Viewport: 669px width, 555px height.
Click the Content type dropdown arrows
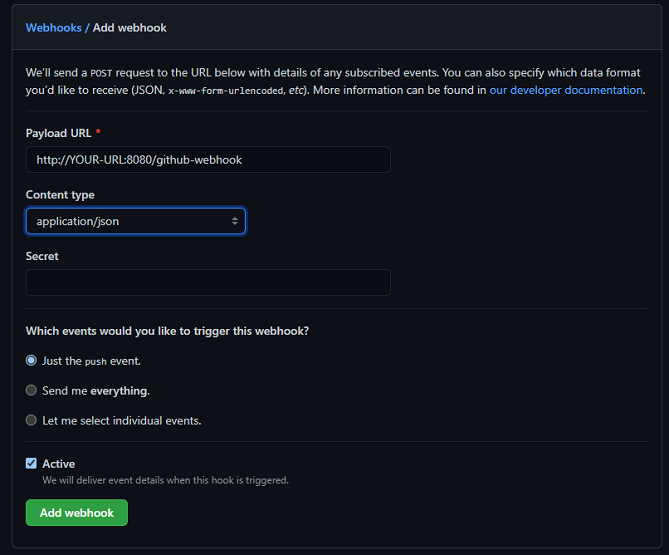point(235,221)
